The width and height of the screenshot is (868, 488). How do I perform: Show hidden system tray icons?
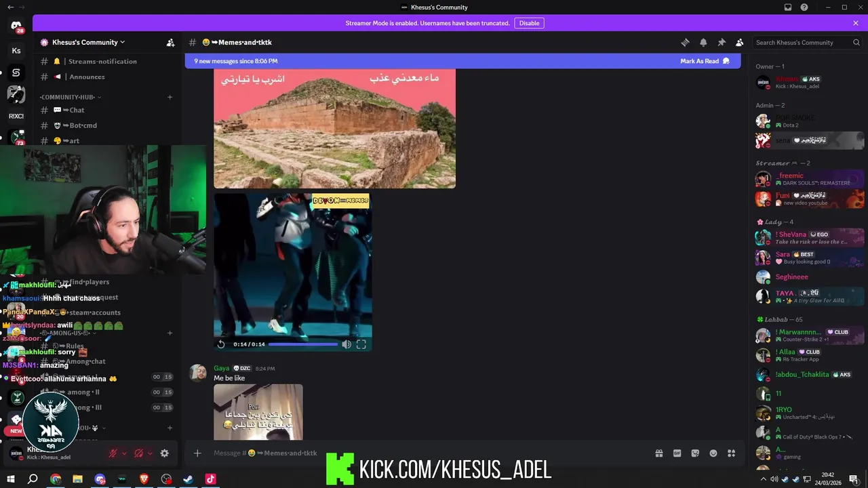pos(764,479)
